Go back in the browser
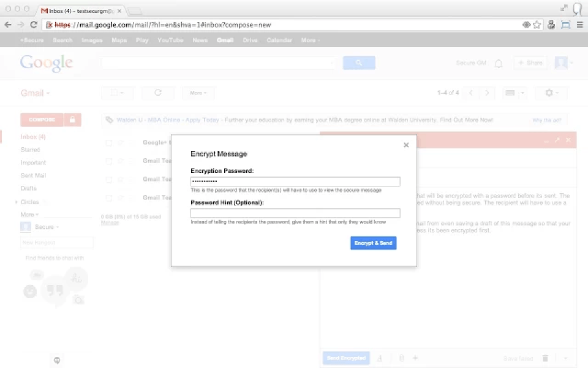Screen dimensions: 588x368 (8, 25)
